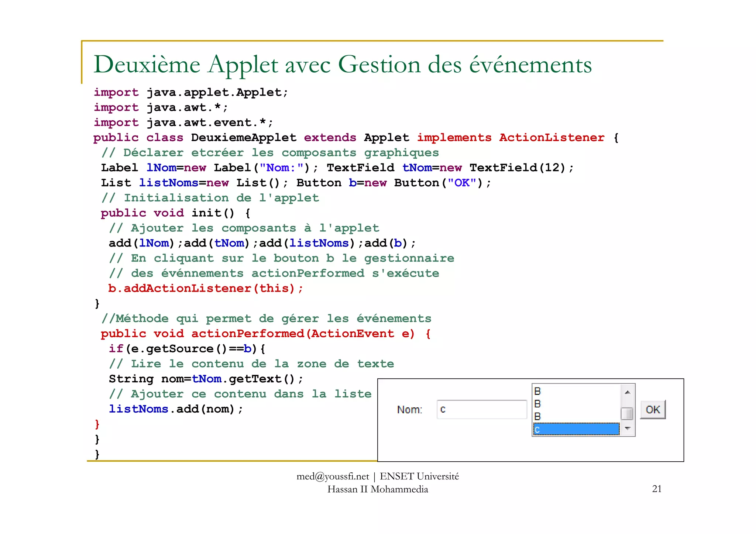Viewport: 756px width, 534px height.
Task: Click the OK button in the applet
Action: [653, 409]
